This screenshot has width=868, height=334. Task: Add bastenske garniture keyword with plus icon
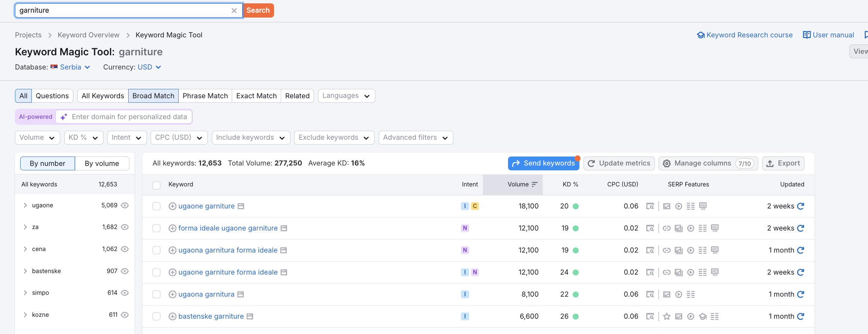pos(172,316)
